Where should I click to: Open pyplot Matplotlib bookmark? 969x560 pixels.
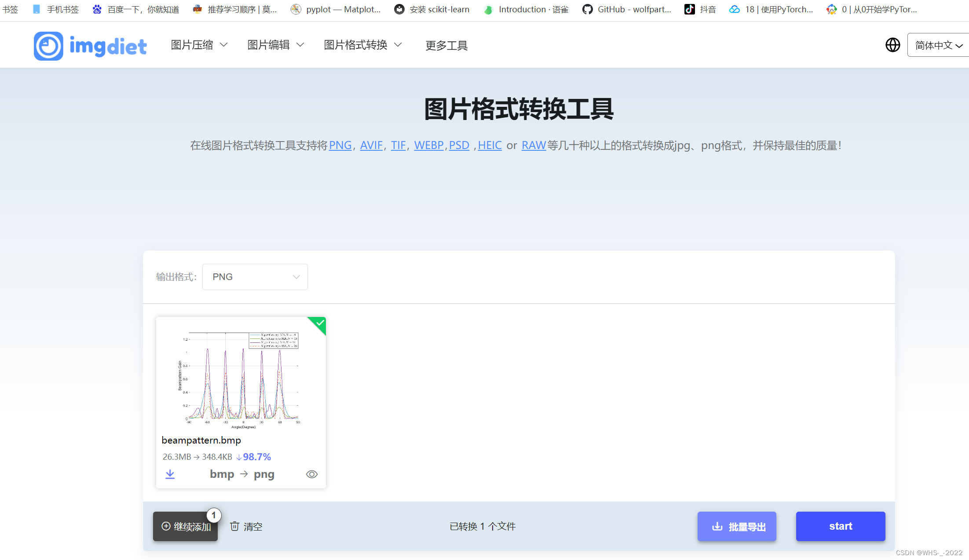tap(336, 9)
